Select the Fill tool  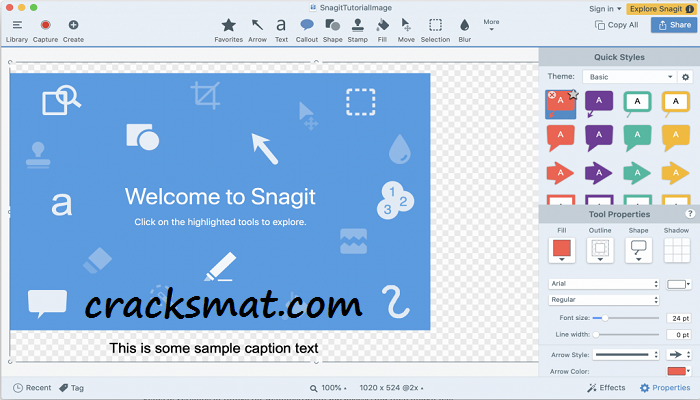coord(382,31)
